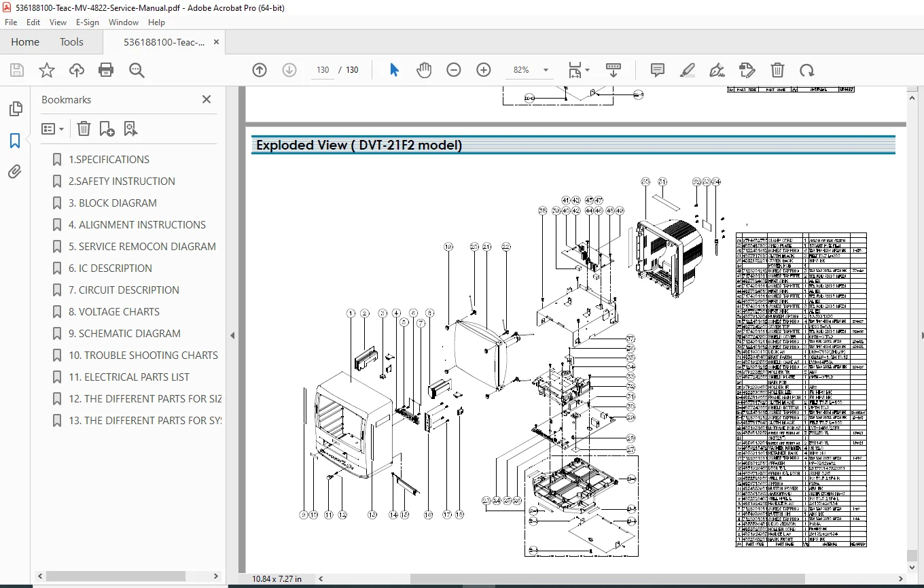The width and height of the screenshot is (924, 588).
Task: Save the PDF file using the toolbar
Action: point(17,70)
